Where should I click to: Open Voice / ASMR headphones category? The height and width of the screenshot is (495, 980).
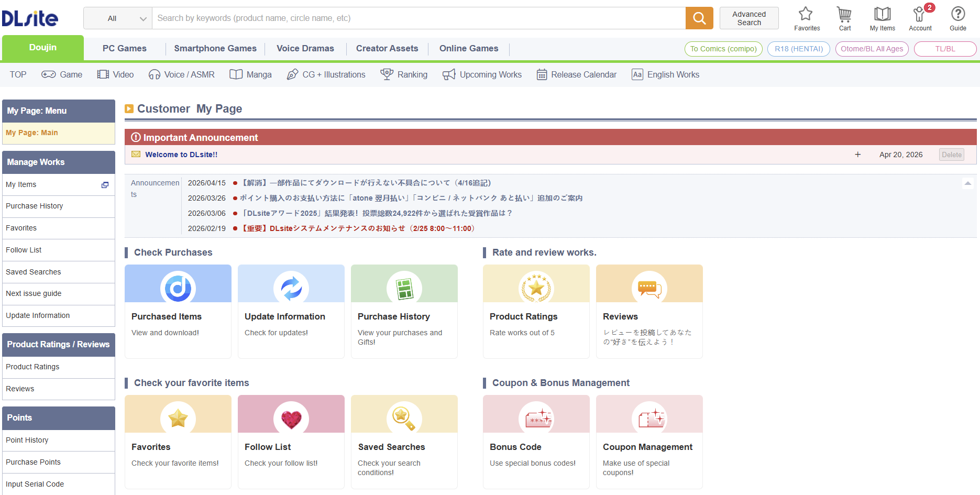click(x=182, y=74)
